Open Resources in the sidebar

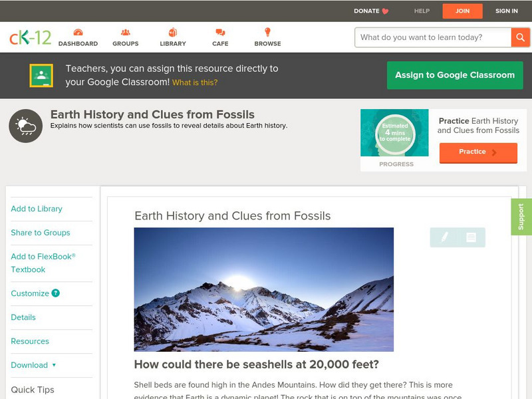coord(30,341)
